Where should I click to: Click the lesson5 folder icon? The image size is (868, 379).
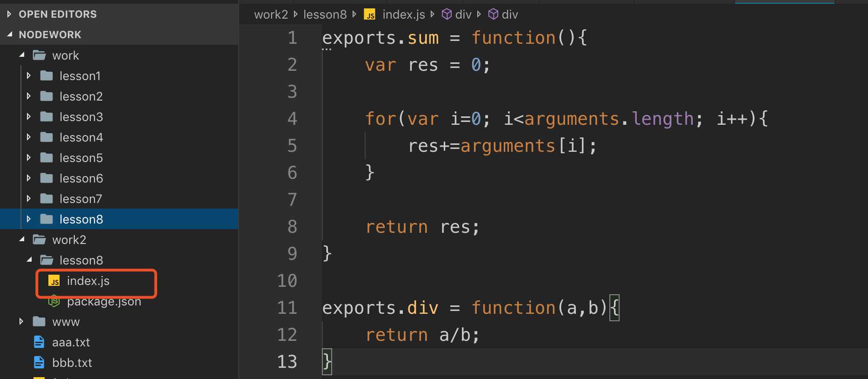47,157
